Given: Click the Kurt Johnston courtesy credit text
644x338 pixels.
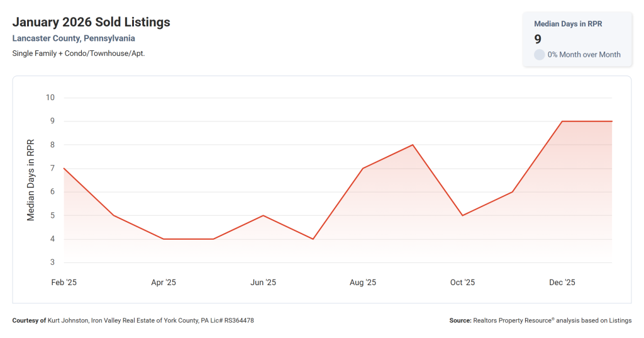Looking at the screenshot, I should pyautogui.click(x=150, y=320).
